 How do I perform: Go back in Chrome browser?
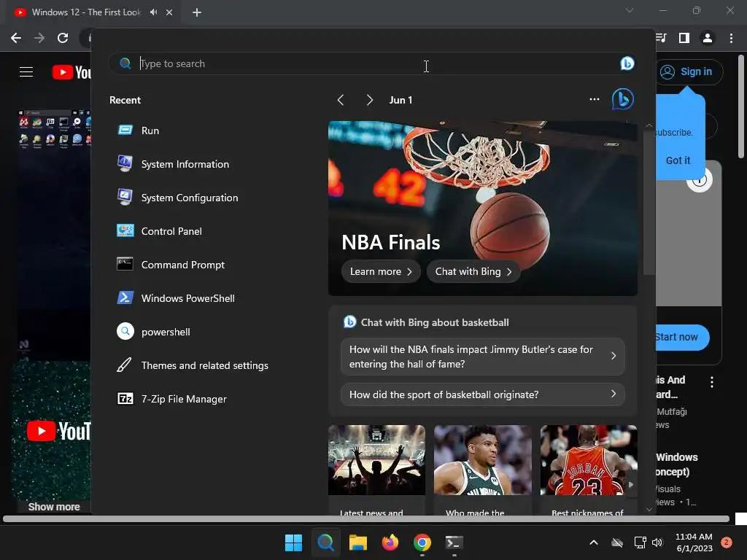pos(16,38)
